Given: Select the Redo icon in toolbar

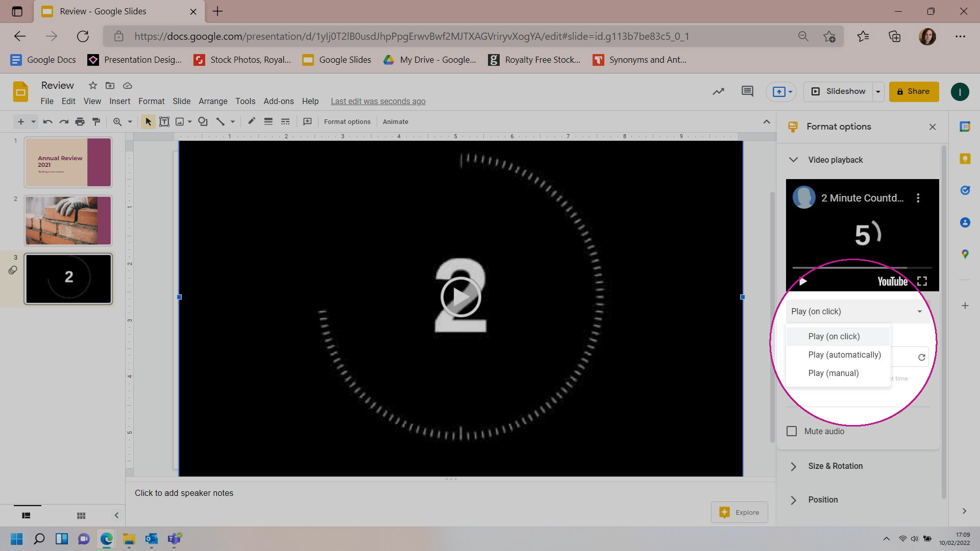Looking at the screenshot, I should pyautogui.click(x=63, y=122).
